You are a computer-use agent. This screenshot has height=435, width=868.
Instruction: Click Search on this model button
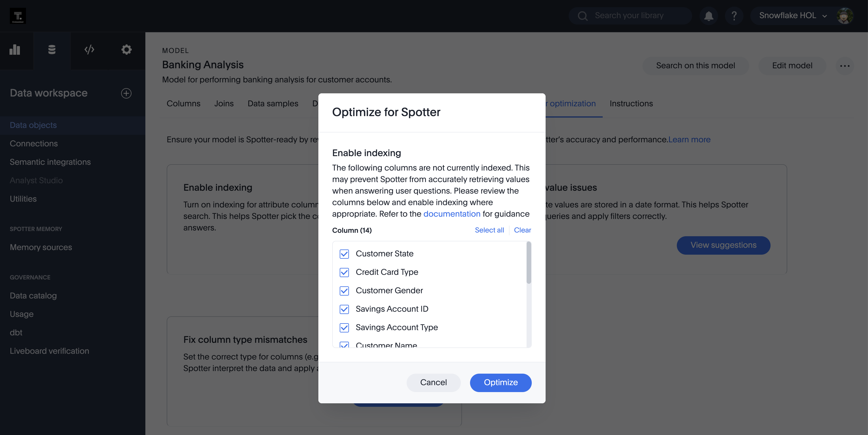696,66
